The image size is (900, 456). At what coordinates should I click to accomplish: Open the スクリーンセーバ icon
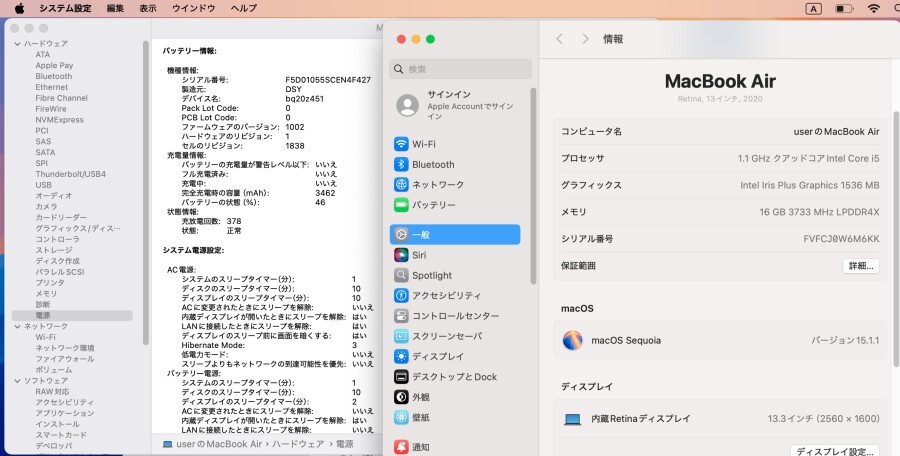[x=401, y=336]
